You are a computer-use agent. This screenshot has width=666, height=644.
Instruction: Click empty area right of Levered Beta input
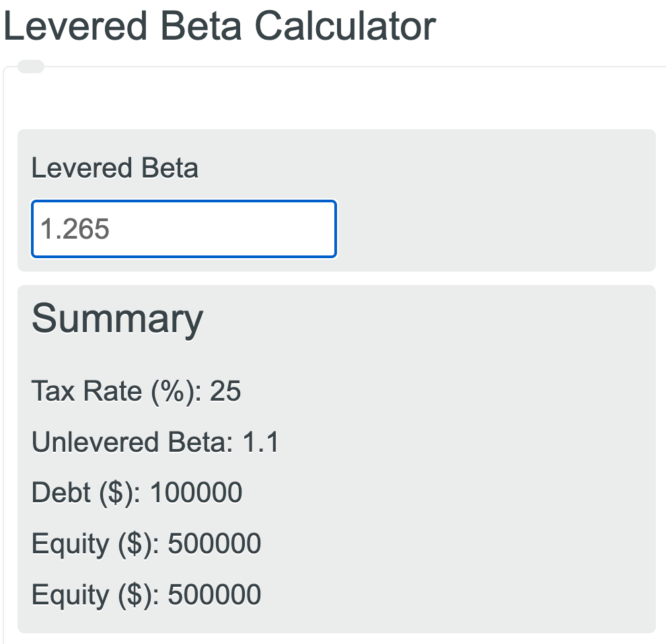click(494, 229)
